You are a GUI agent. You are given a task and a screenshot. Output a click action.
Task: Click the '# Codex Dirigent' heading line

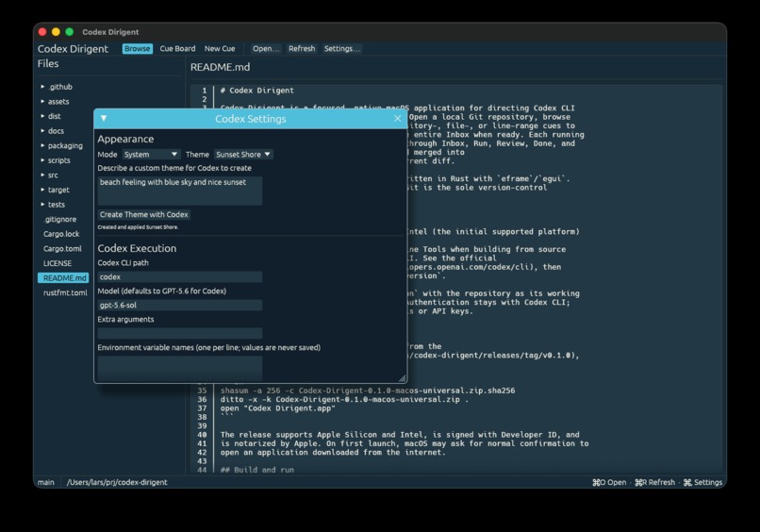256,91
